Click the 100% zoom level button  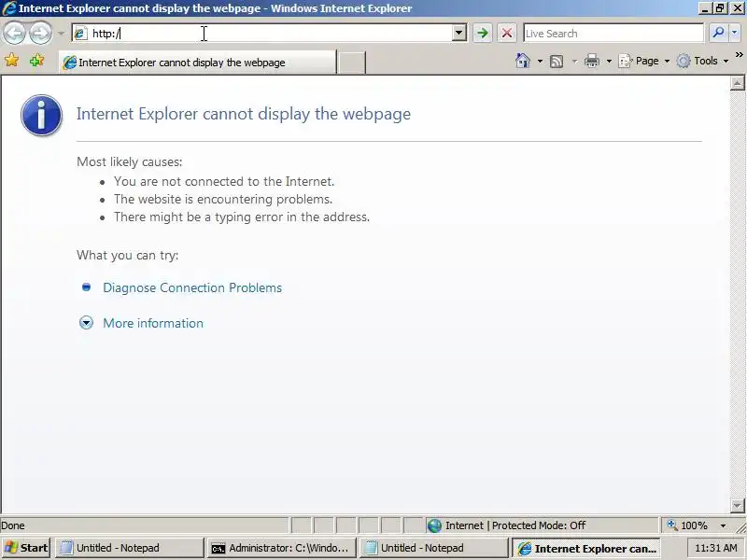click(x=687, y=525)
